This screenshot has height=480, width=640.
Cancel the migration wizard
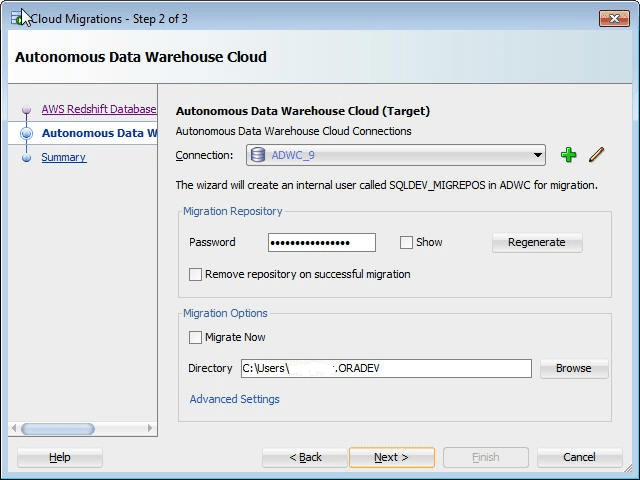579,457
